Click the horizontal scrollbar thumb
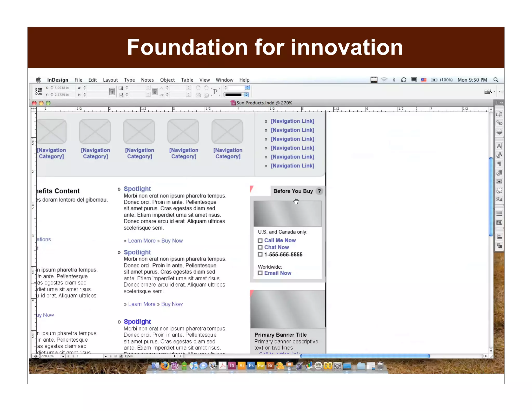The height and width of the screenshot is (411, 532). coord(365,356)
